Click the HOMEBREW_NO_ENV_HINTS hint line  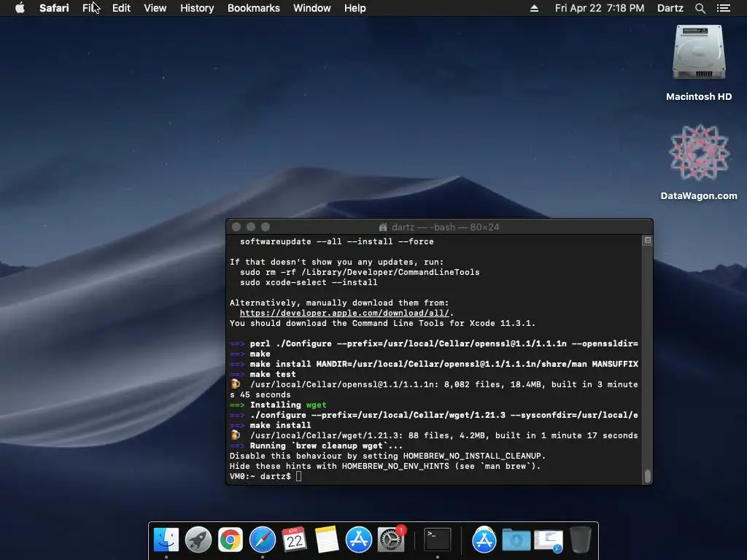[x=385, y=466]
